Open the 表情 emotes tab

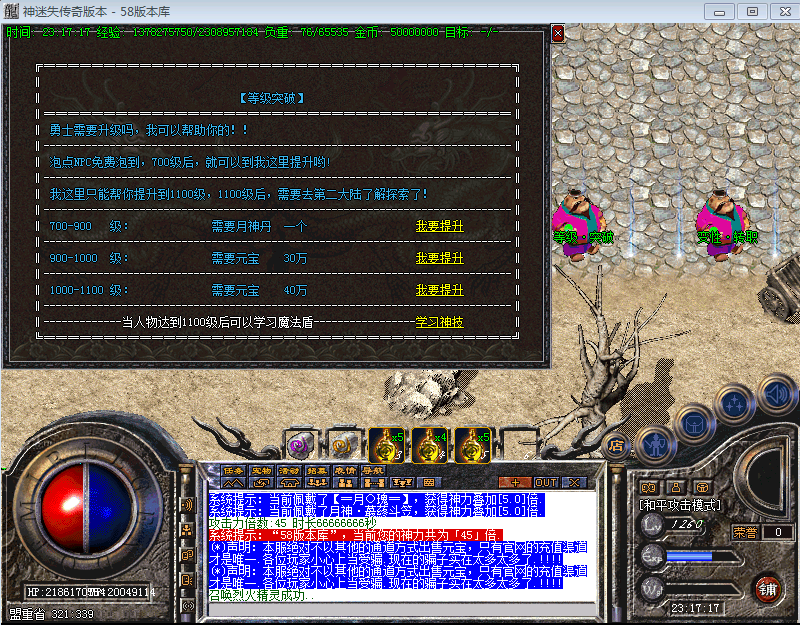click(345, 470)
